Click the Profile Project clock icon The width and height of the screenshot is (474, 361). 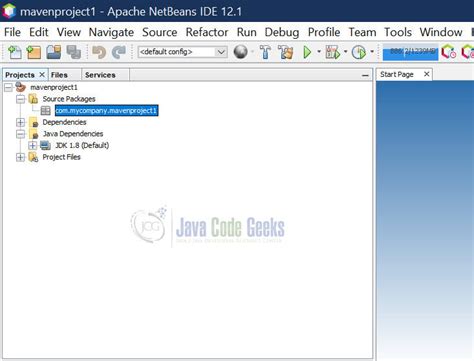(359, 52)
